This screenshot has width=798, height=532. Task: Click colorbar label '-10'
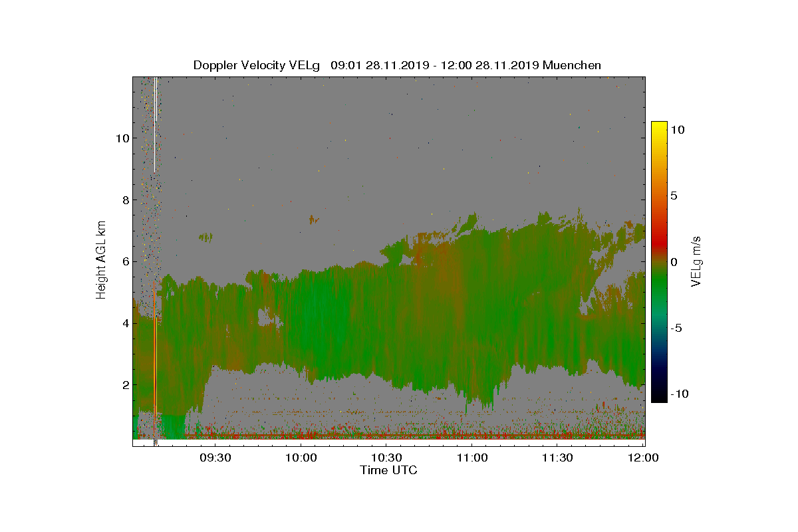678,394
